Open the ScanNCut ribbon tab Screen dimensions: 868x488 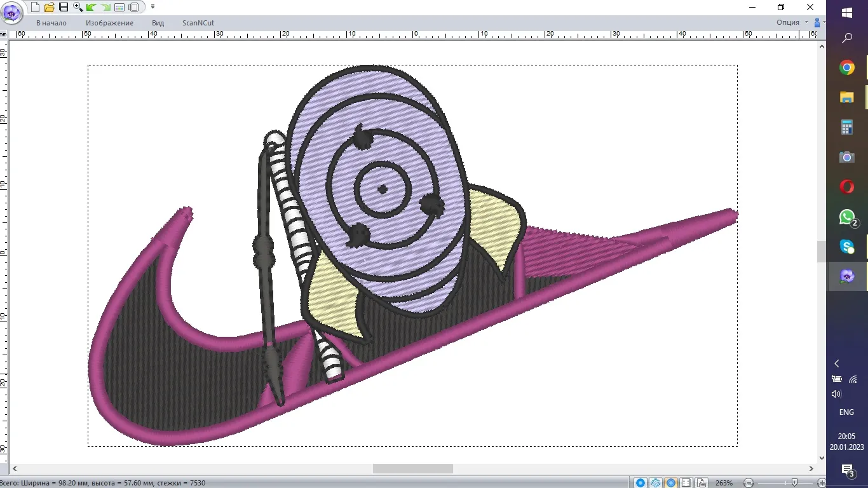pyautogui.click(x=198, y=23)
